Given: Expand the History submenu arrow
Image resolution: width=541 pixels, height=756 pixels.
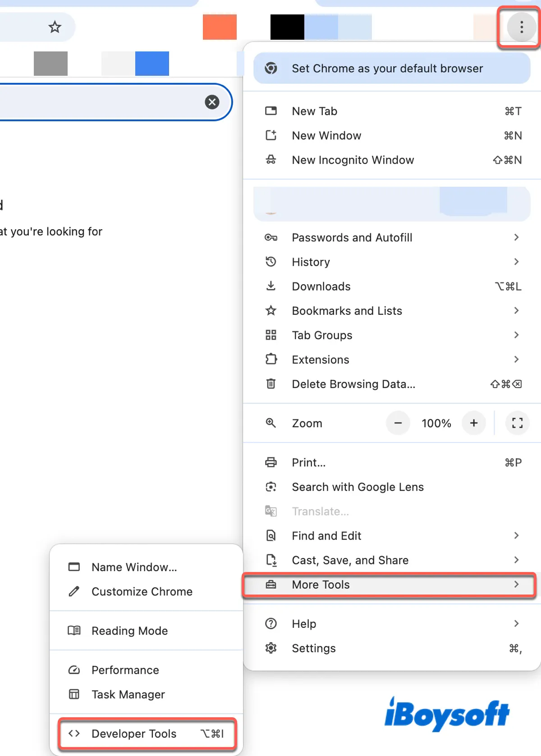Looking at the screenshot, I should tap(517, 262).
